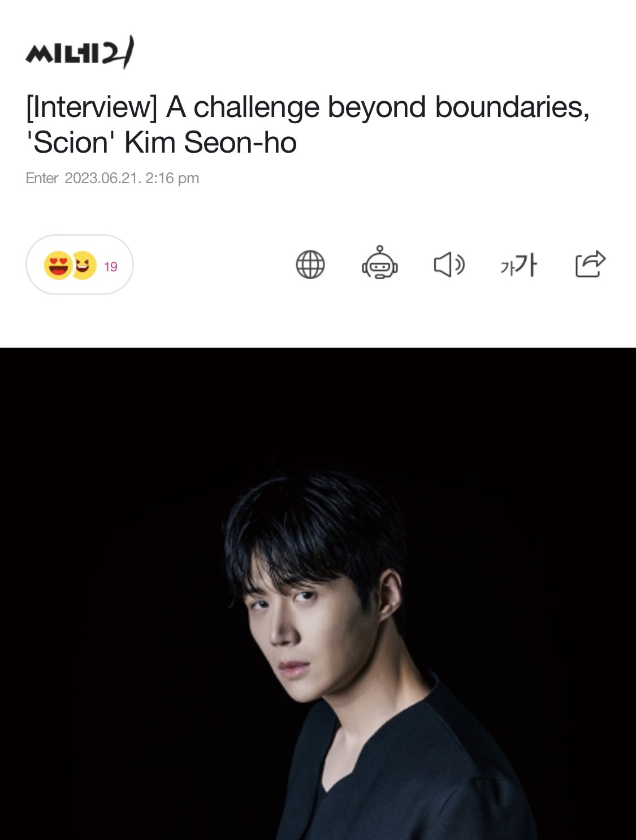Viewport: 636px width, 840px height.
Task: Click the 'Enter' label before the date
Action: [x=42, y=178]
